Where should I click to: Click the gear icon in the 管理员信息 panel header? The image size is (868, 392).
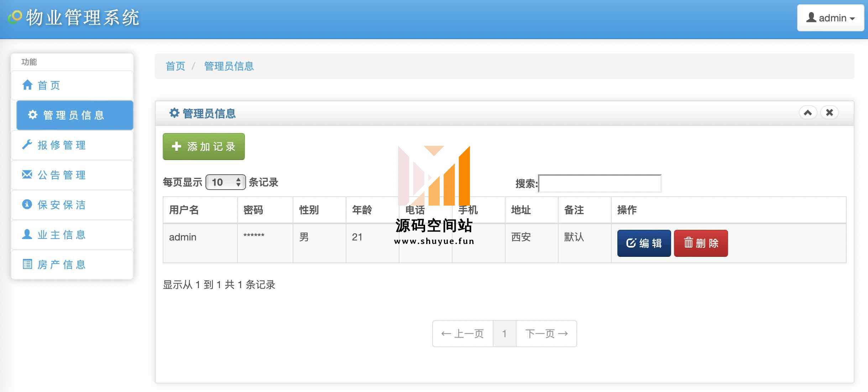coord(174,113)
